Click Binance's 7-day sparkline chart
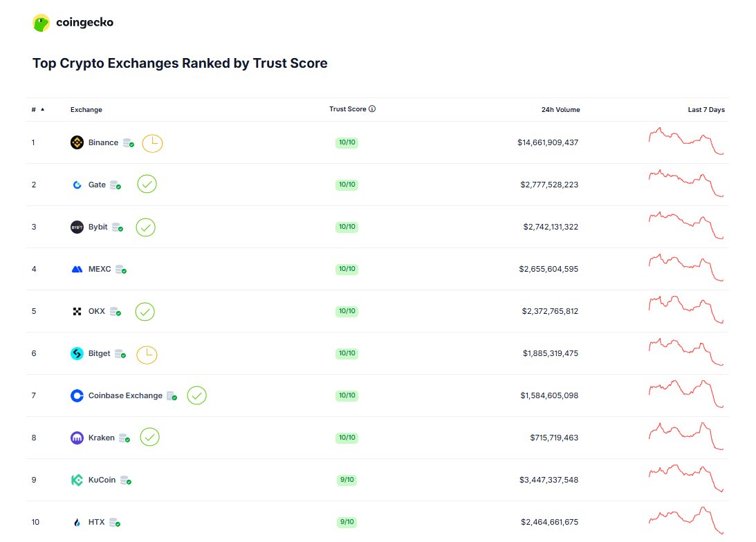 tap(686, 141)
